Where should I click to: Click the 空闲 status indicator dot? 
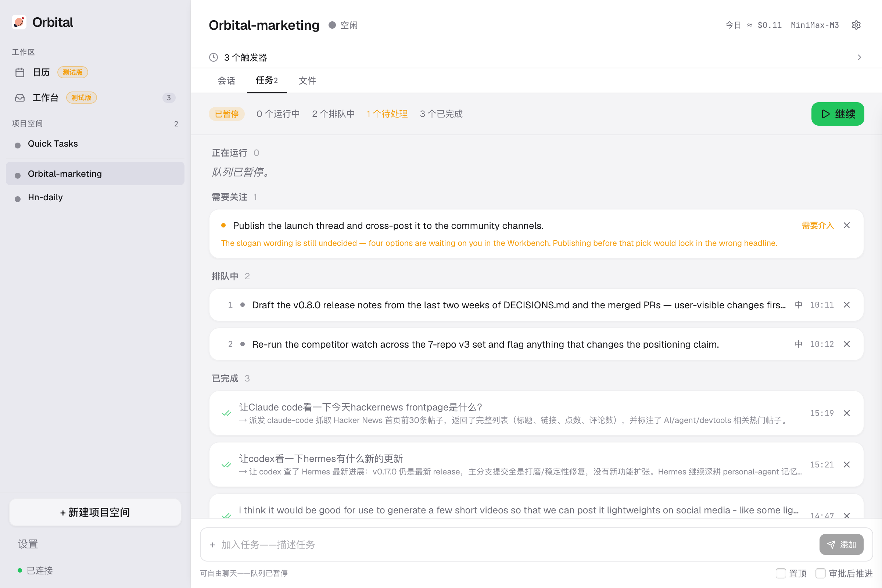point(332,25)
